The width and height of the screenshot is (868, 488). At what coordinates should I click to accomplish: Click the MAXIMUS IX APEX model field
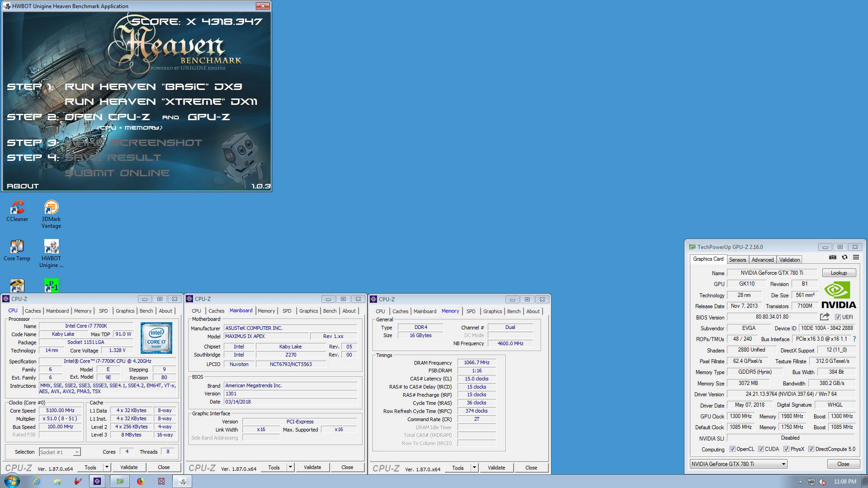266,336
